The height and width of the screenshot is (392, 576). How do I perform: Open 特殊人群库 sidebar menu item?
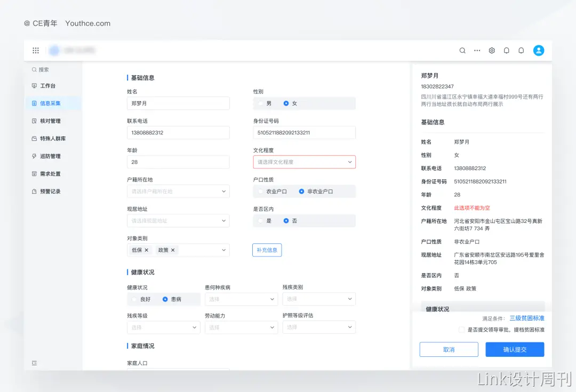click(x=52, y=139)
